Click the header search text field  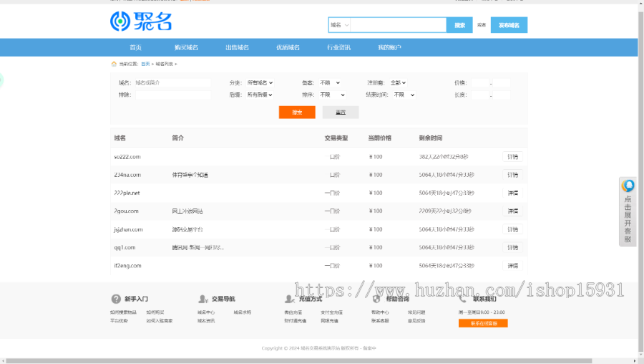[x=399, y=25]
